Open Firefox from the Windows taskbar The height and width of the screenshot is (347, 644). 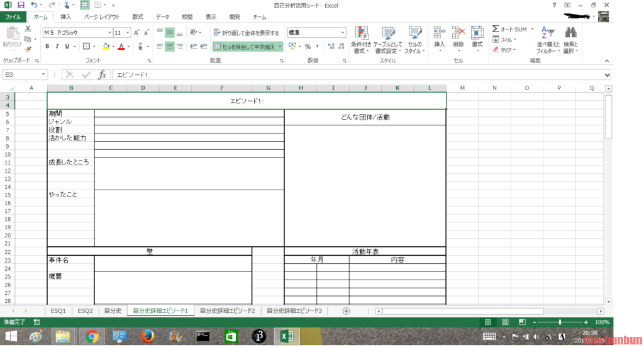148,336
